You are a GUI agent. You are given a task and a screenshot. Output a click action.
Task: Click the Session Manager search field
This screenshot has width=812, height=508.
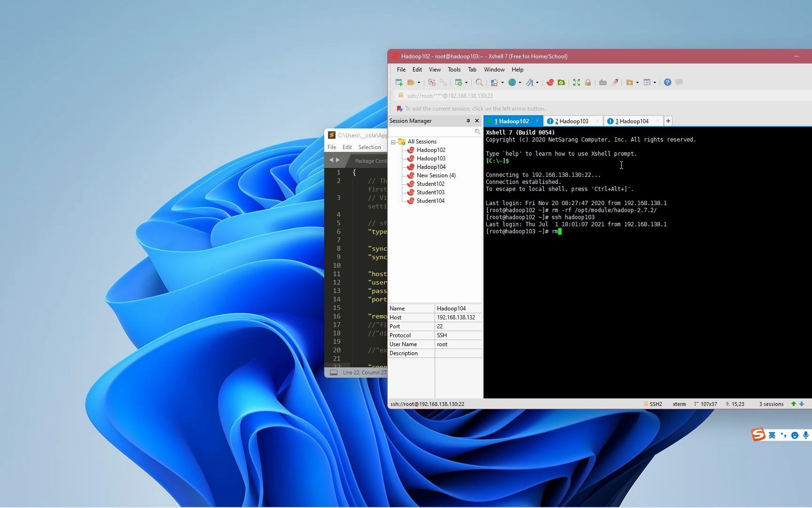point(435,132)
